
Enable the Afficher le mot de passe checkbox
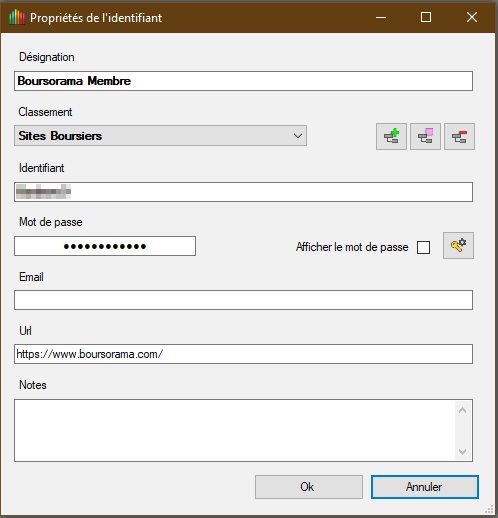pyautogui.click(x=423, y=247)
